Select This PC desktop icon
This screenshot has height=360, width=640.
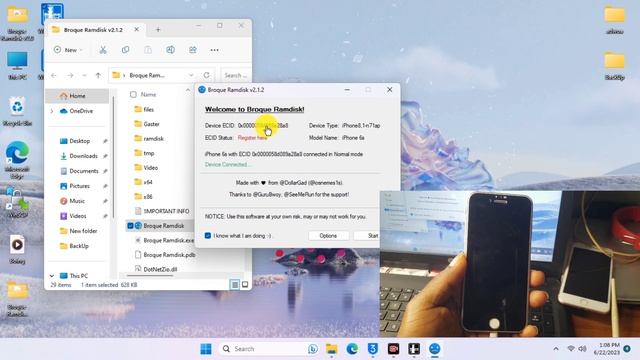point(17,65)
